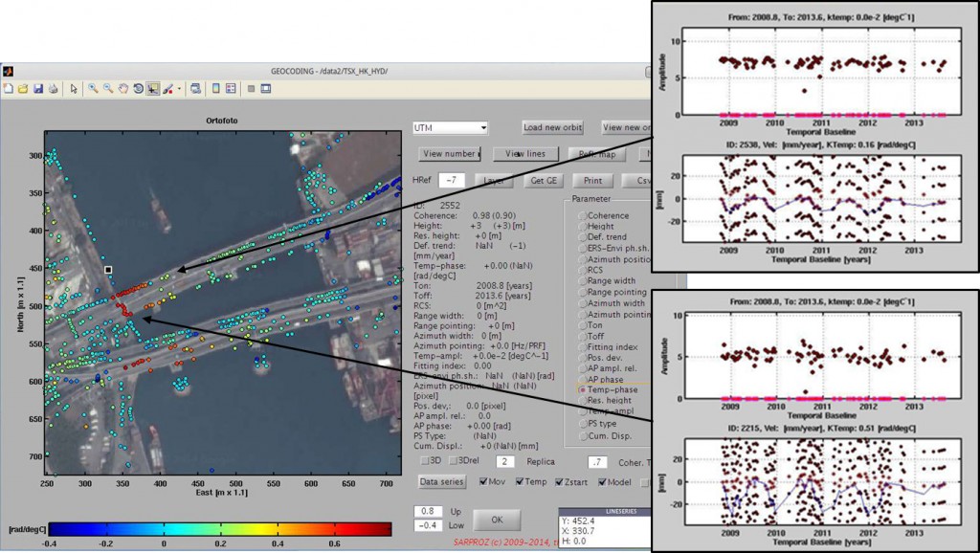Screen dimensions: 980x553
Task: Expand the Brush tool dropdown arrow
Action: 178,88
